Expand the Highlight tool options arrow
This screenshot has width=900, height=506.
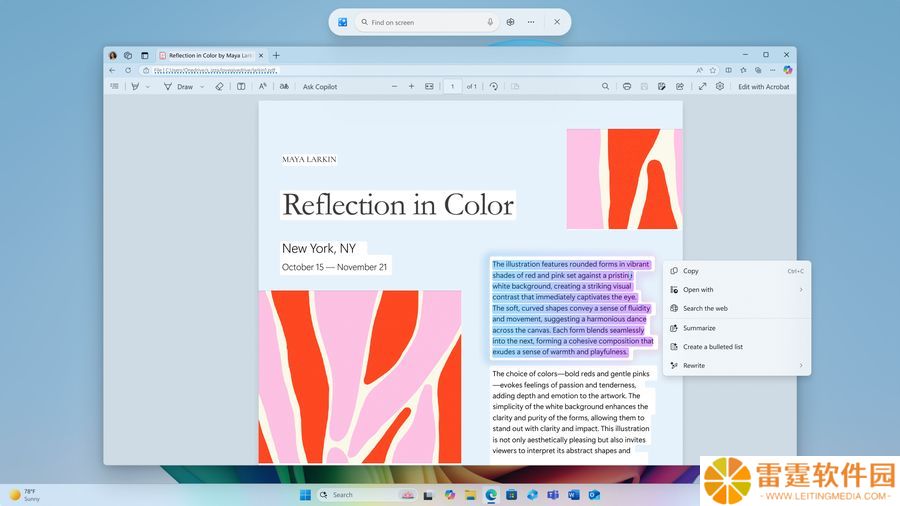(x=148, y=87)
